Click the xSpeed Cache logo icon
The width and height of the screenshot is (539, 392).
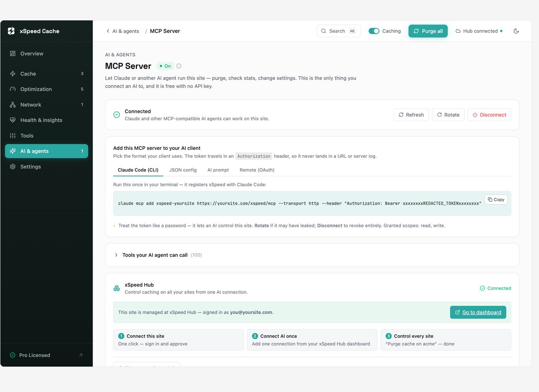click(11, 31)
